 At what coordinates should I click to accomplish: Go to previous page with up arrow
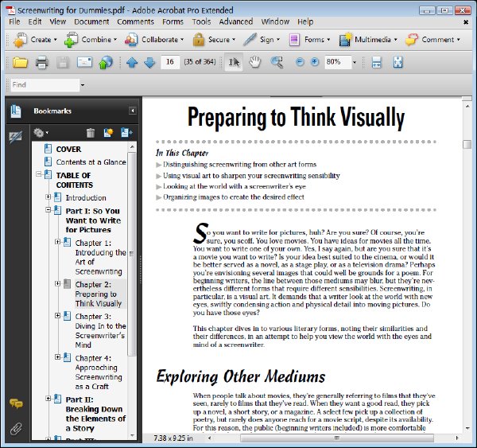click(x=132, y=62)
